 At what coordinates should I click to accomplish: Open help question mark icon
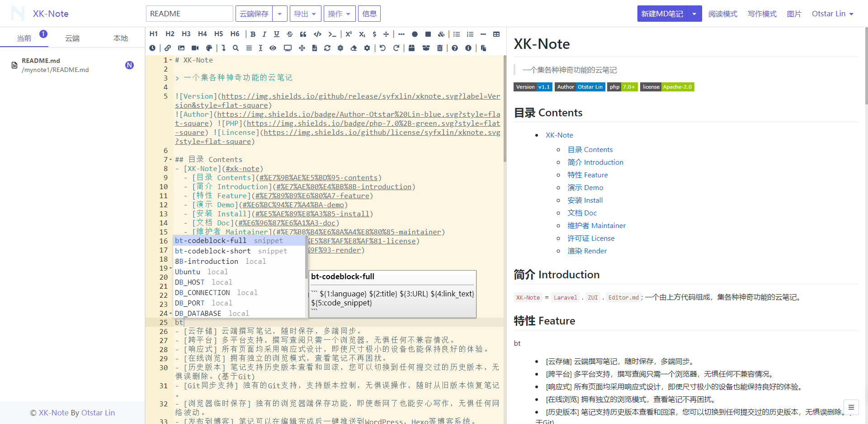455,48
